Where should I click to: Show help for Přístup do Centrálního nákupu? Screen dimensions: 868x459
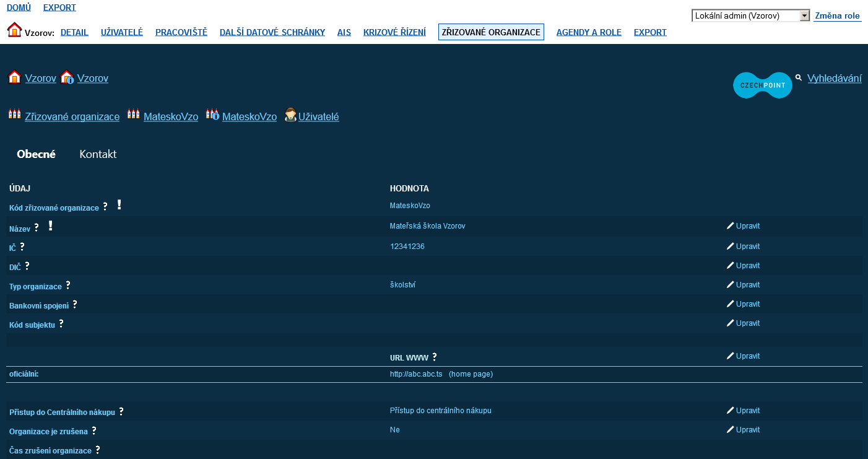point(121,411)
